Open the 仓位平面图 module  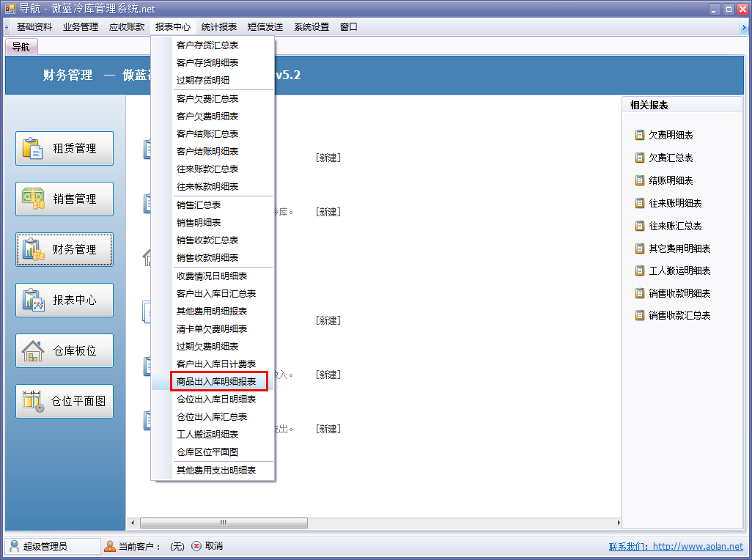pyautogui.click(x=64, y=401)
